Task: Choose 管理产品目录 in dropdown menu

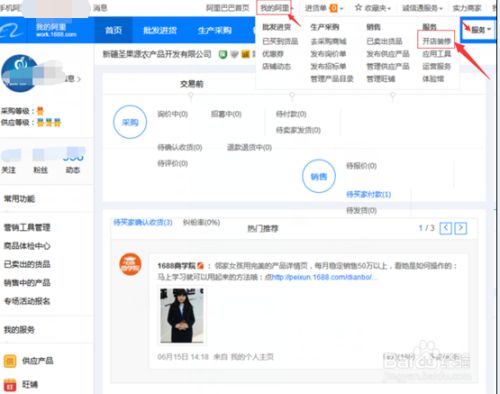Action: [x=332, y=79]
